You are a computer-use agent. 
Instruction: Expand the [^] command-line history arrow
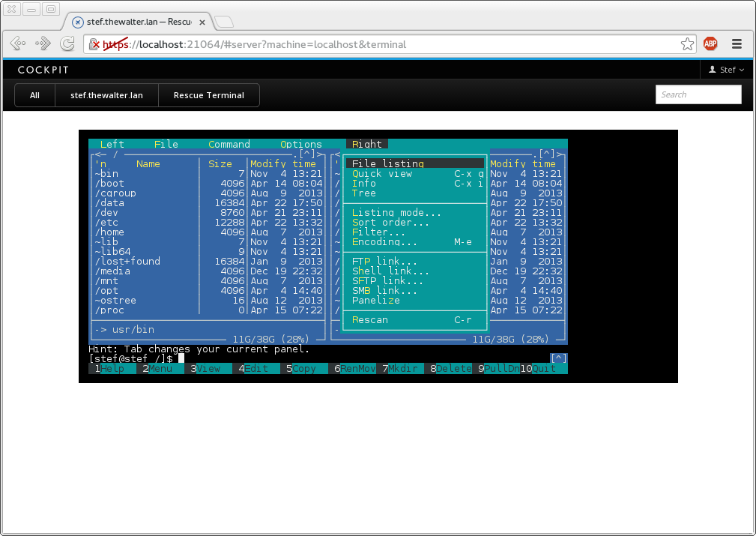pos(558,358)
